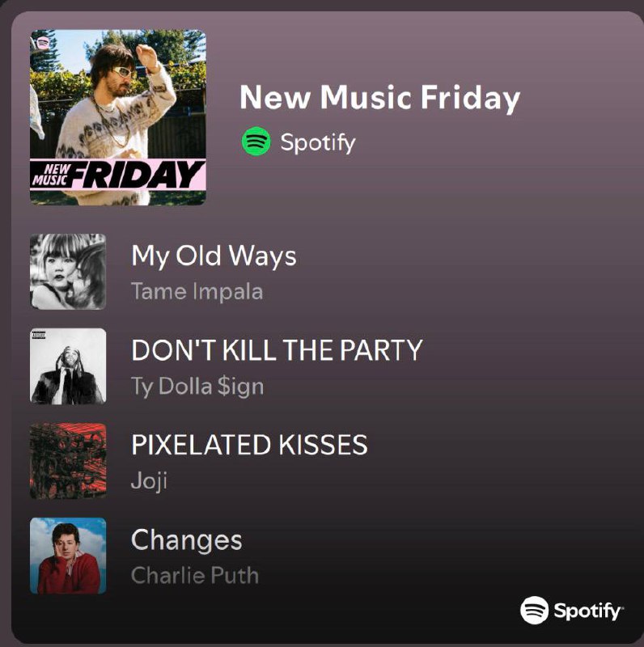
Task: Click the white Spotify logo at bottom
Action: click(534, 610)
